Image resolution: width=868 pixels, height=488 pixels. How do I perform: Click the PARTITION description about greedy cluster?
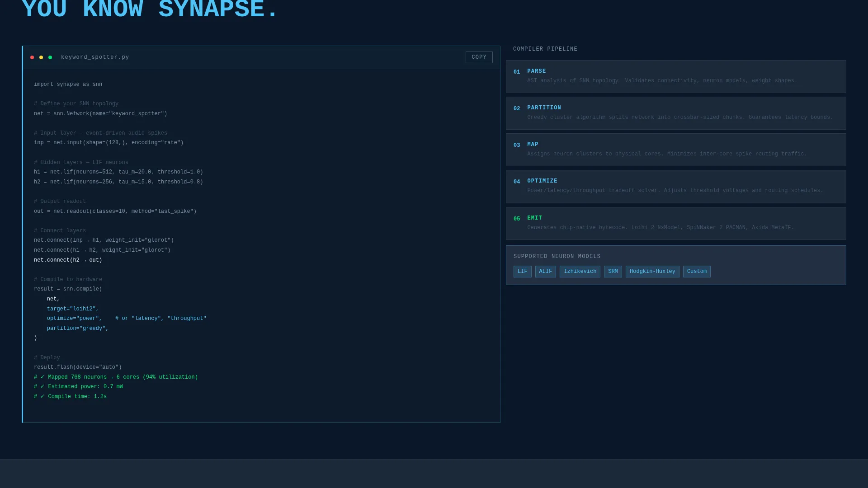[680, 117]
